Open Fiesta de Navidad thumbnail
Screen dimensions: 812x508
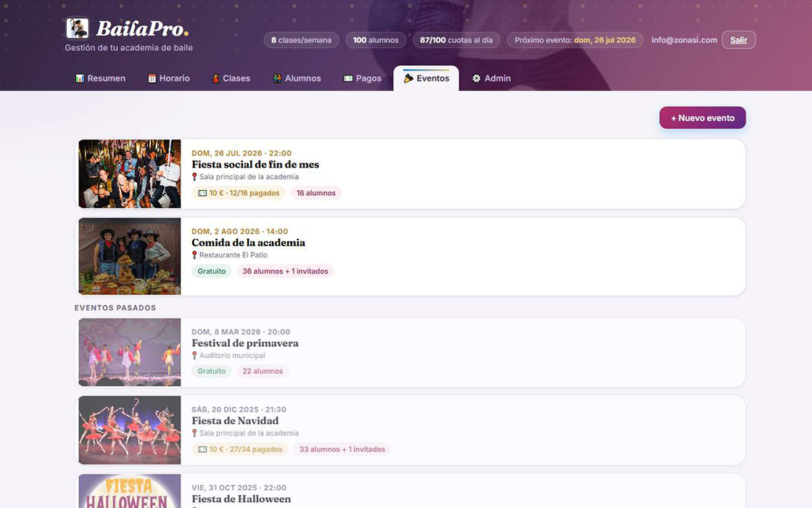click(130, 430)
